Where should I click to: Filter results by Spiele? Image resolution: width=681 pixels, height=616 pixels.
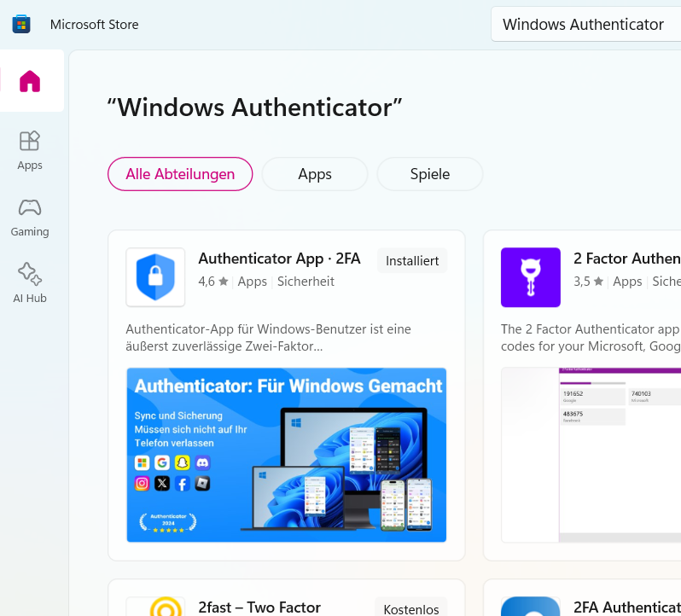click(429, 174)
